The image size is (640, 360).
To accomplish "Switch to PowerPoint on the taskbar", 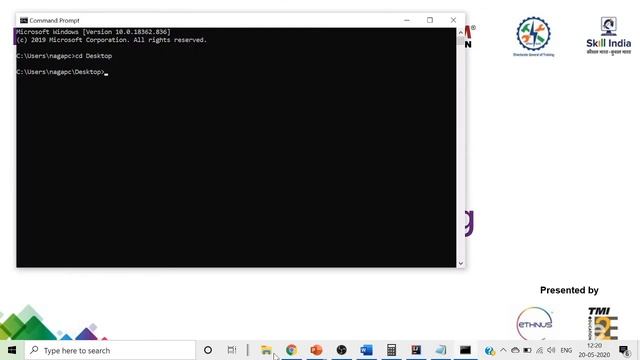I will [x=316, y=350].
